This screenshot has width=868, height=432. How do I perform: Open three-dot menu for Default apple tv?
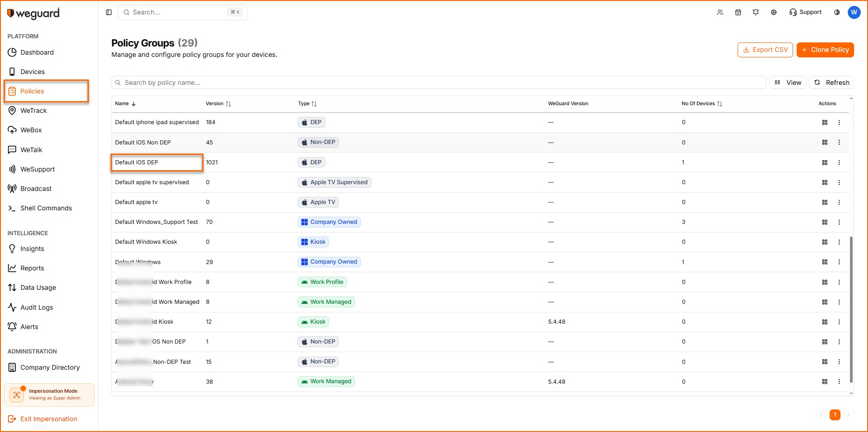coord(839,202)
